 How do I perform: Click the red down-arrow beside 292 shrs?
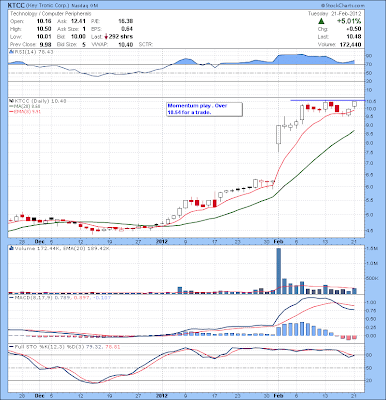click(x=106, y=37)
